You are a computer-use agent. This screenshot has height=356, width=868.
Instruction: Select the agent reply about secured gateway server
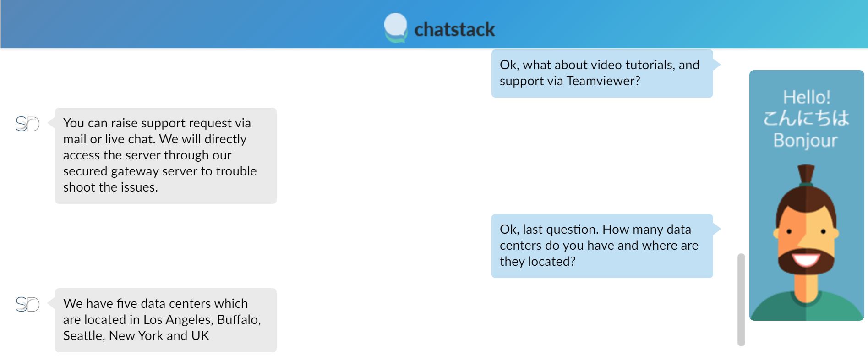click(166, 156)
